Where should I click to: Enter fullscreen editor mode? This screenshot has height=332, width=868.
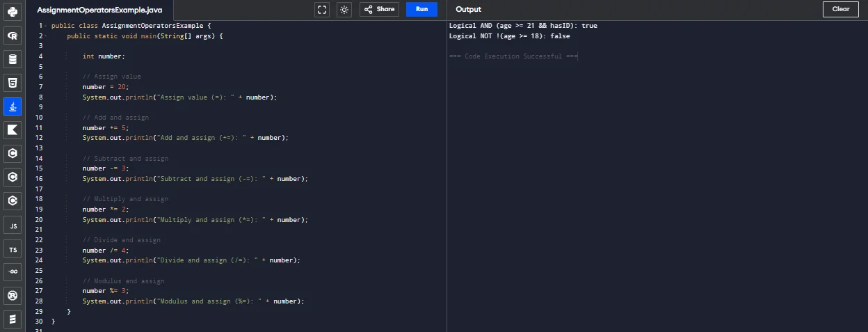click(x=322, y=9)
